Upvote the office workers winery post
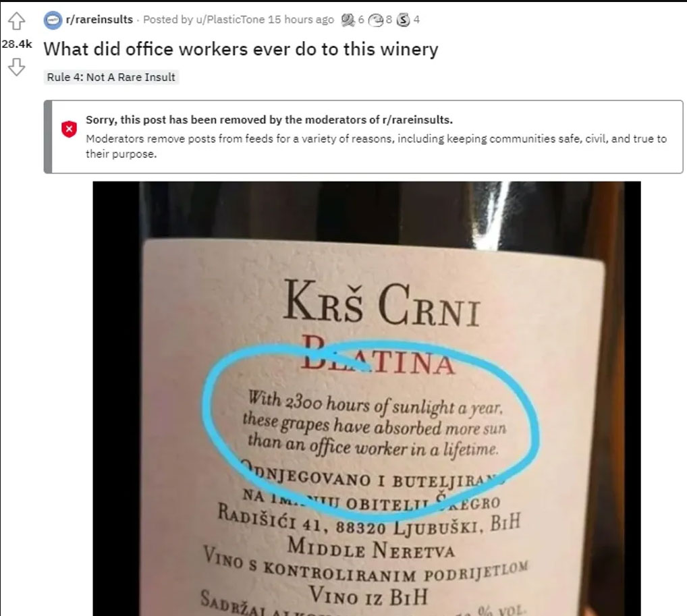Screen dimensions: 687x616 pyautogui.click(x=17, y=21)
